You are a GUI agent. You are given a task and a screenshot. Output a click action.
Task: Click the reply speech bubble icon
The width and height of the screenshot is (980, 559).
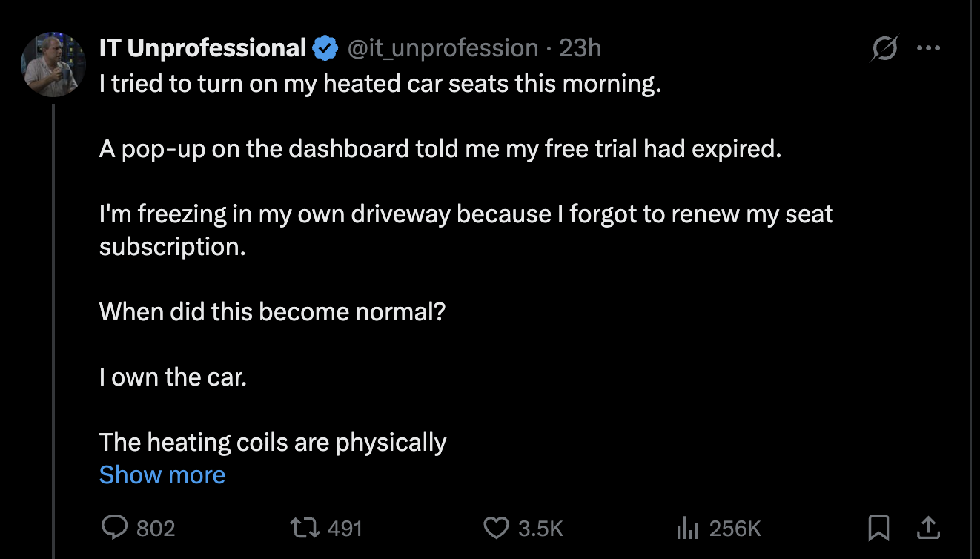pyautogui.click(x=114, y=528)
